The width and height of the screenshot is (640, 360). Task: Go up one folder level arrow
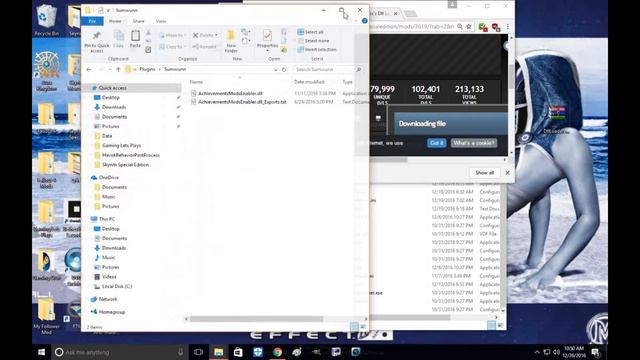[118, 69]
